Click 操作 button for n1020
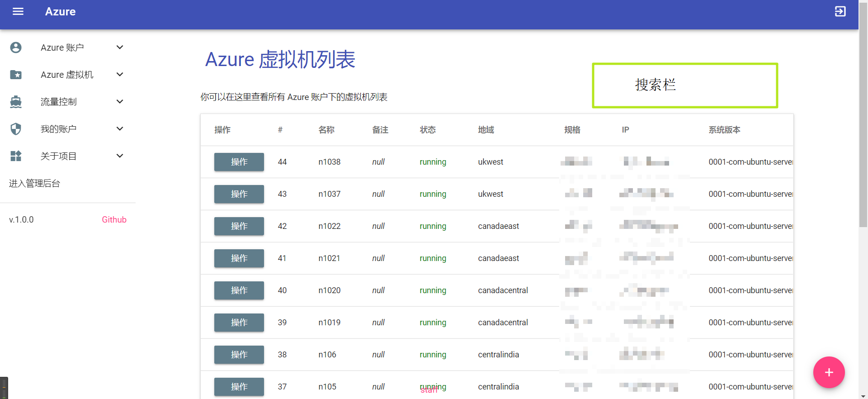 (x=239, y=290)
